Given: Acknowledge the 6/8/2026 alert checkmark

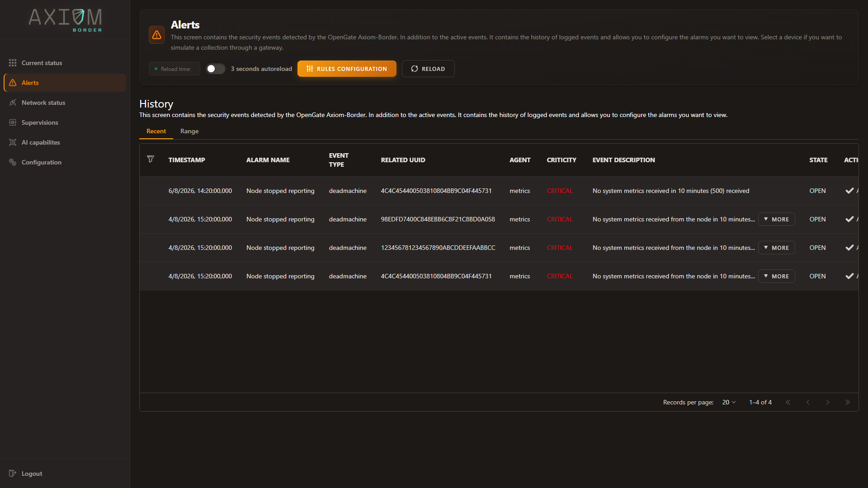Looking at the screenshot, I should (x=849, y=191).
